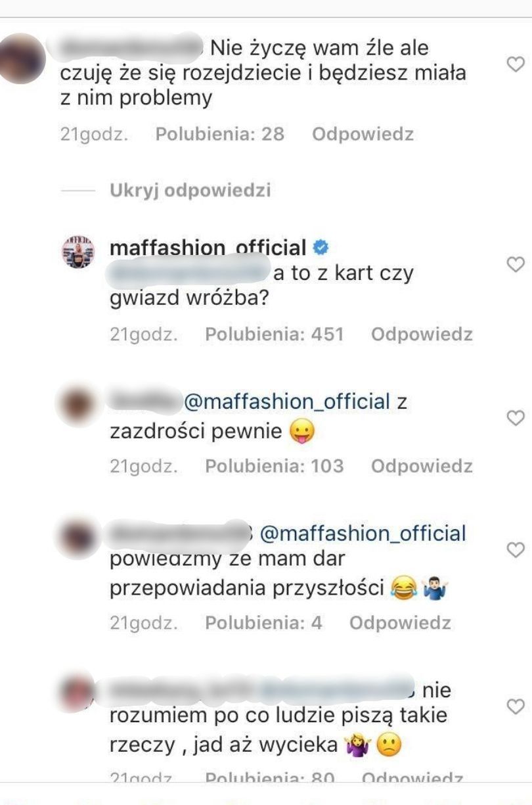Like the 'jad aż wycieka' reply
This screenshot has height=805, width=532.
click(x=517, y=706)
